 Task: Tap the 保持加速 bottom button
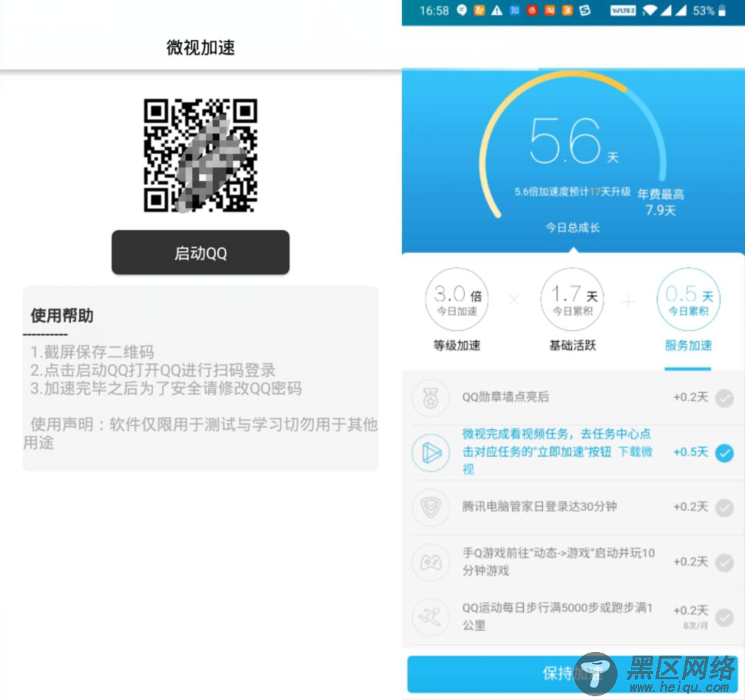point(572,674)
